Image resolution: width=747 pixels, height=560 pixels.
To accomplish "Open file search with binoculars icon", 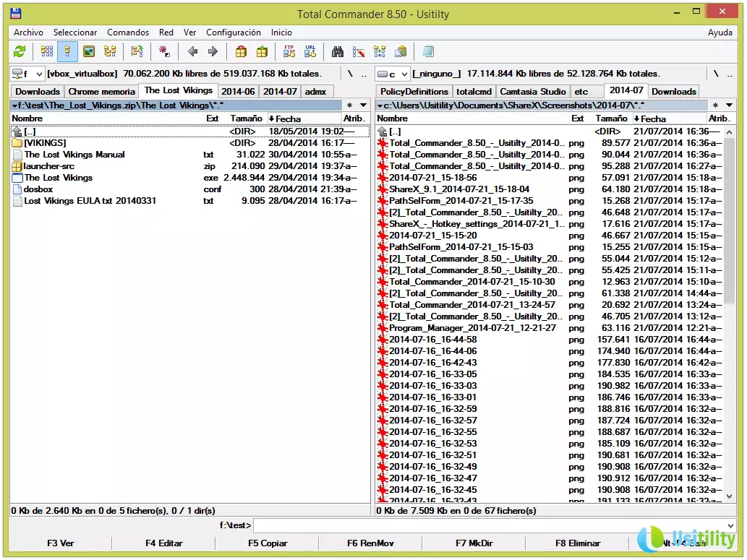I will 337,51.
